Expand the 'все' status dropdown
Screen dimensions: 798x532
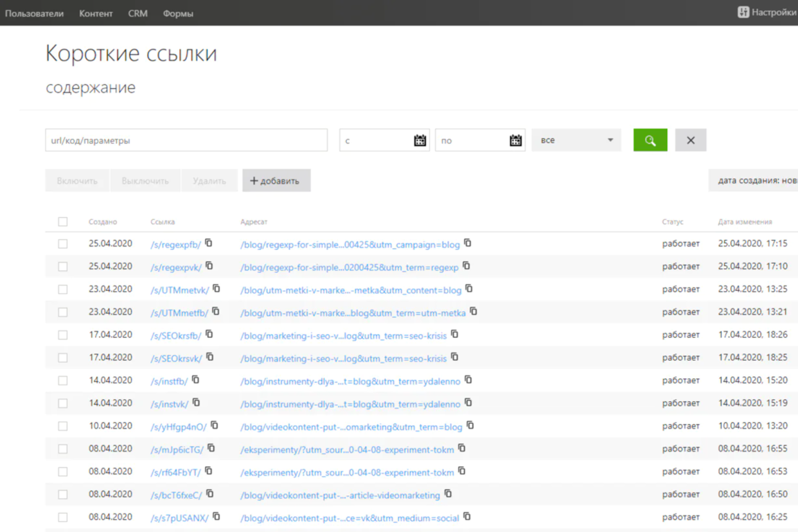tap(576, 140)
